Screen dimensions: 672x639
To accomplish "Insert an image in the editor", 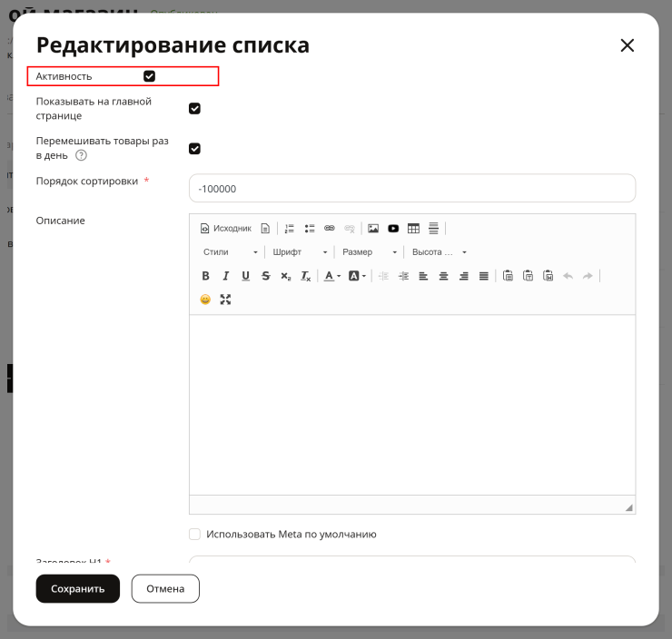I will (373, 228).
